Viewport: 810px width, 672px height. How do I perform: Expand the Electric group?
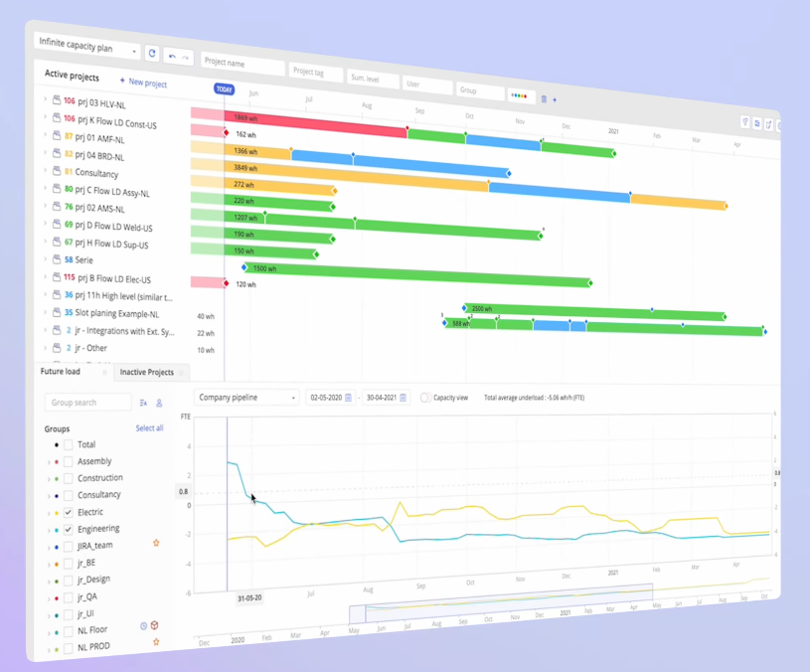(49, 513)
